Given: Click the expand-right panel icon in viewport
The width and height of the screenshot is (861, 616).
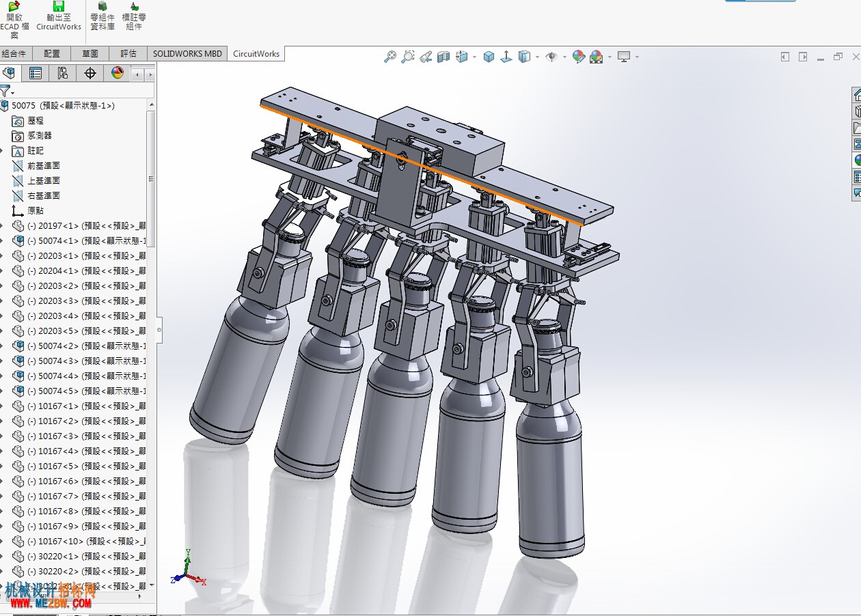Looking at the screenshot, I should point(803,57).
